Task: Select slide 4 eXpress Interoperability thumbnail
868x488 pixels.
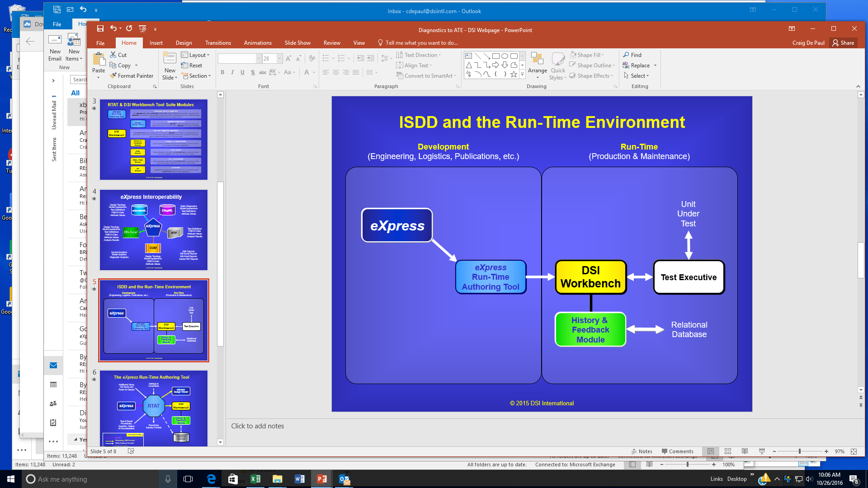Action: pos(153,230)
